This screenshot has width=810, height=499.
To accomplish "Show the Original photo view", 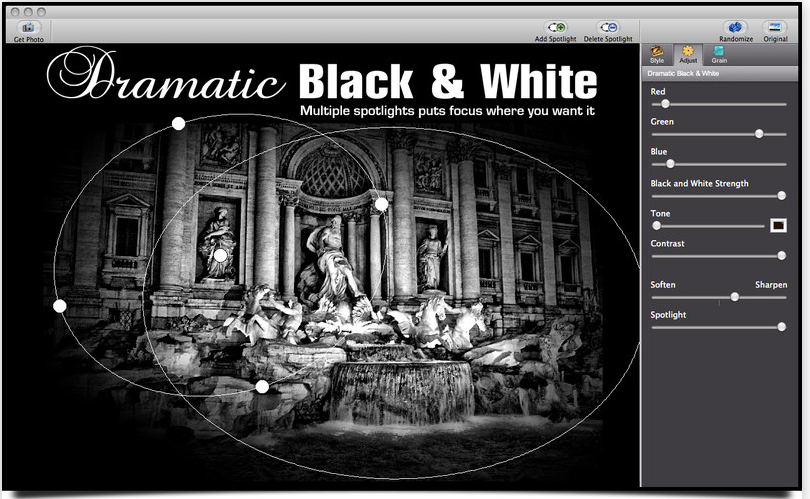I will point(775,27).
